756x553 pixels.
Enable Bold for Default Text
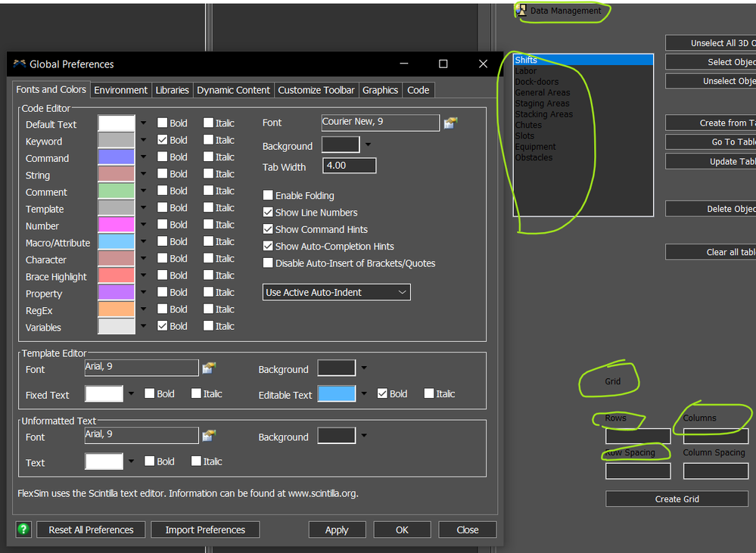point(163,123)
